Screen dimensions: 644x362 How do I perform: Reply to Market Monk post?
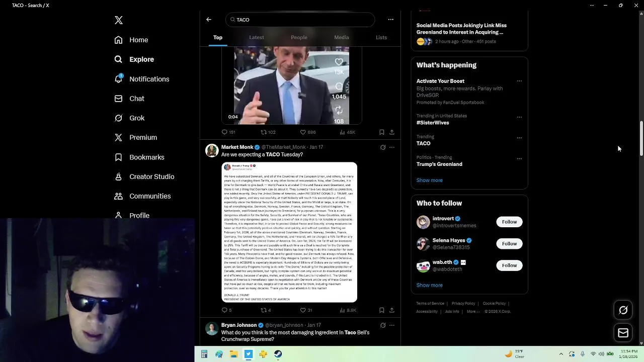[x=226, y=310]
